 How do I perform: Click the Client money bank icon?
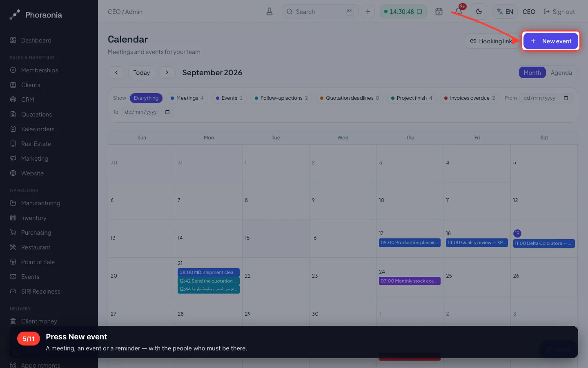pyautogui.click(x=13, y=321)
